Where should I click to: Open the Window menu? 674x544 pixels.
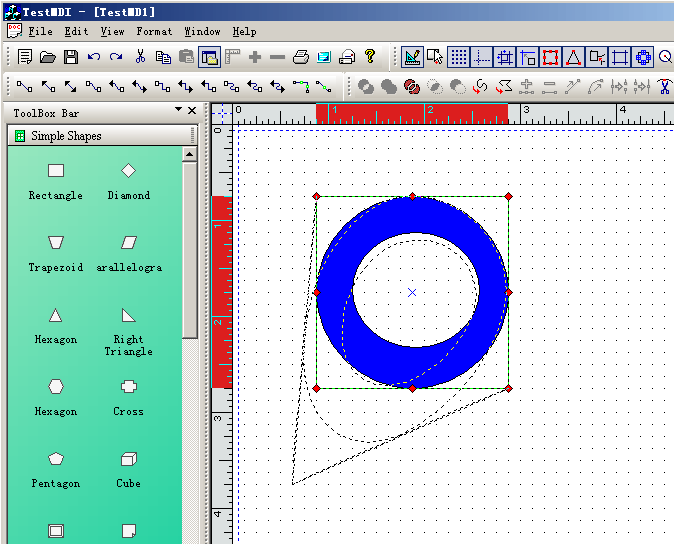[202, 31]
